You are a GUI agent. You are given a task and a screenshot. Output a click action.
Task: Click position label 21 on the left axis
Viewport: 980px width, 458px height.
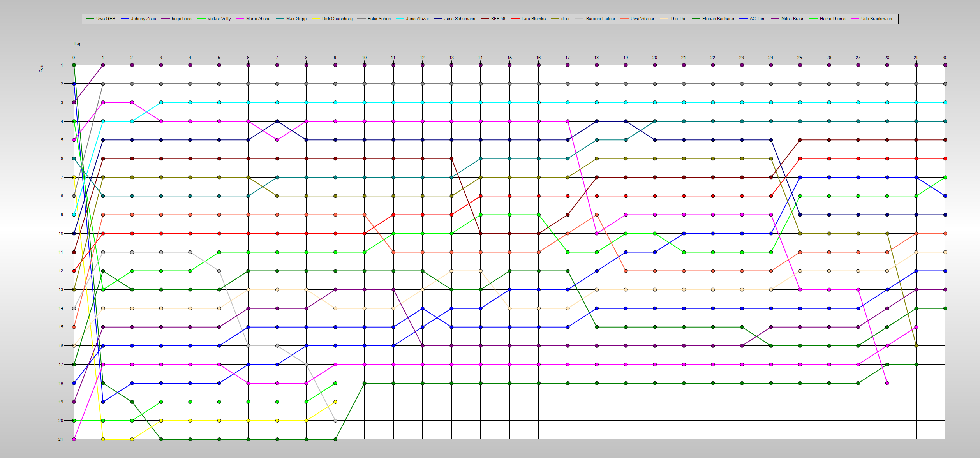(x=61, y=439)
